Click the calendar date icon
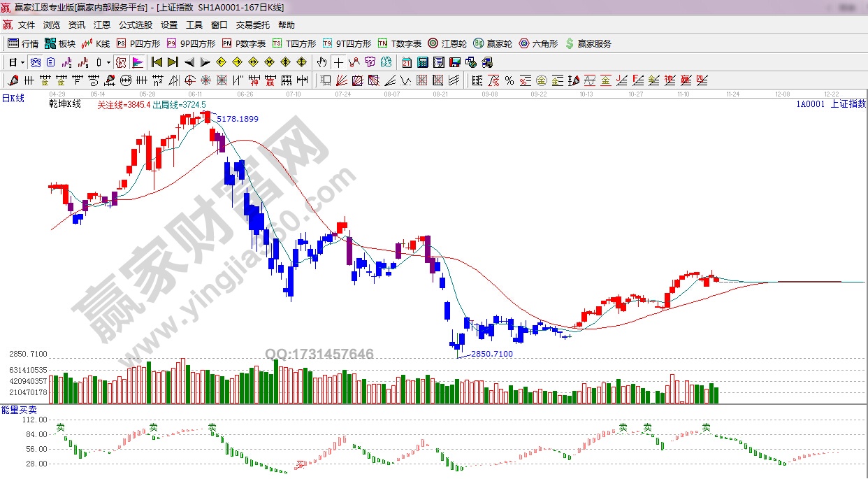This screenshot has width=868, height=479. 406,62
